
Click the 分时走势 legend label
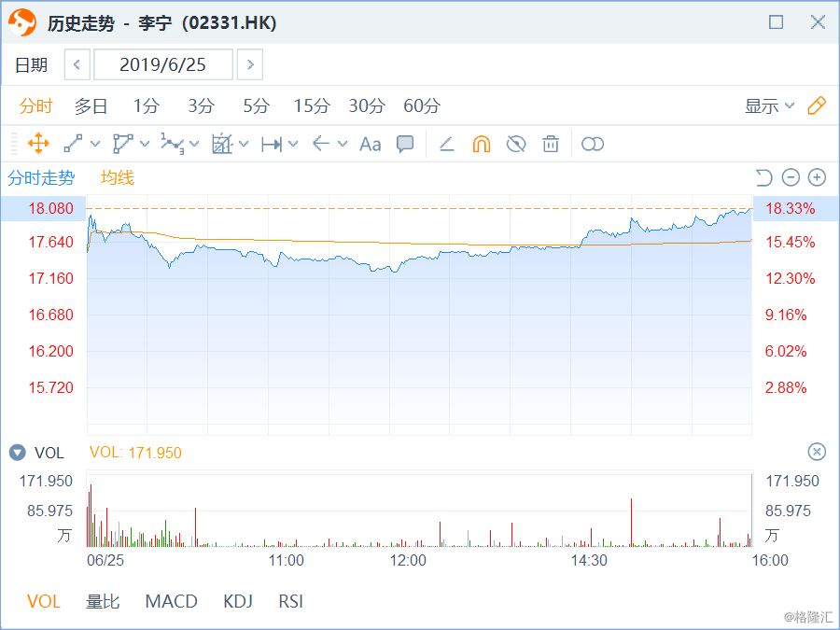41,177
